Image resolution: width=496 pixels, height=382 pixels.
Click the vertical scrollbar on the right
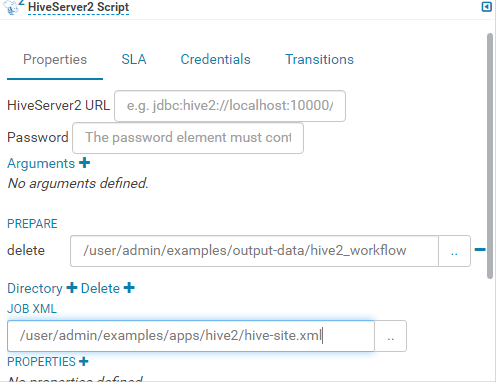(x=490, y=156)
